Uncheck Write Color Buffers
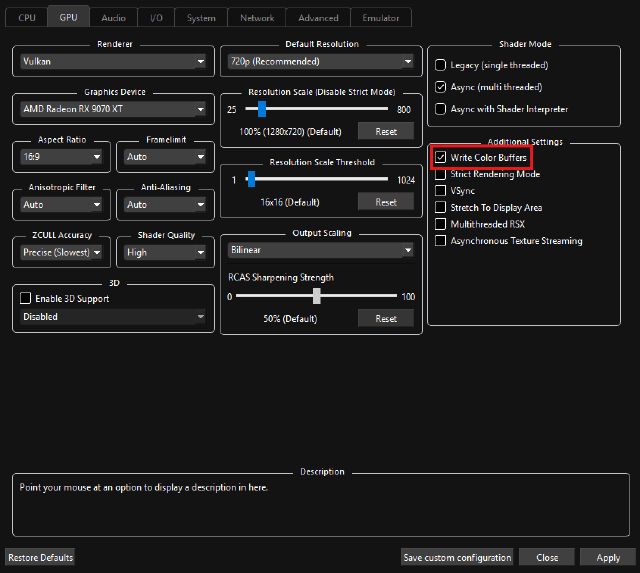640x573 pixels. pos(441,158)
